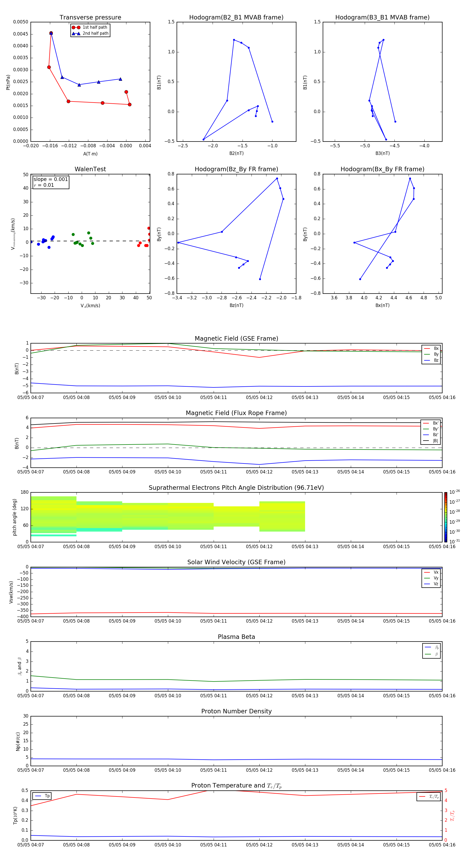The height and width of the screenshot is (868, 473).
Task: Click the "Tp(10^6K)" axis label
Action: [x=15, y=815]
